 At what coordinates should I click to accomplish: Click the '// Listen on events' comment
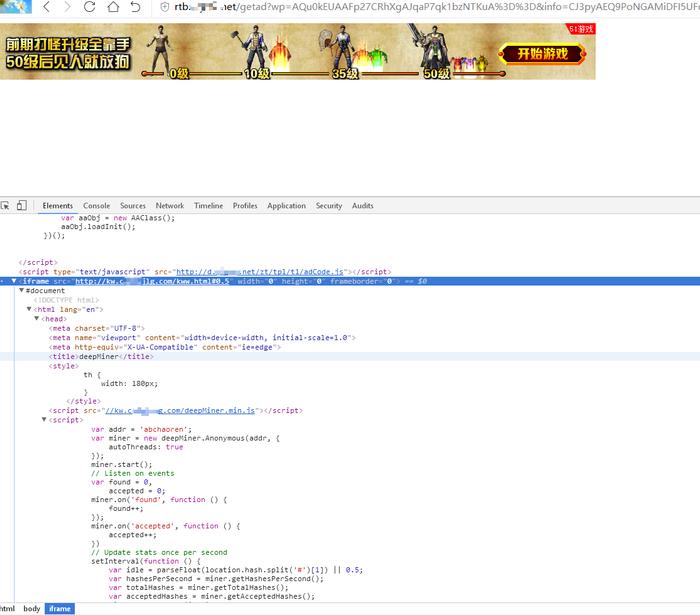(133, 474)
